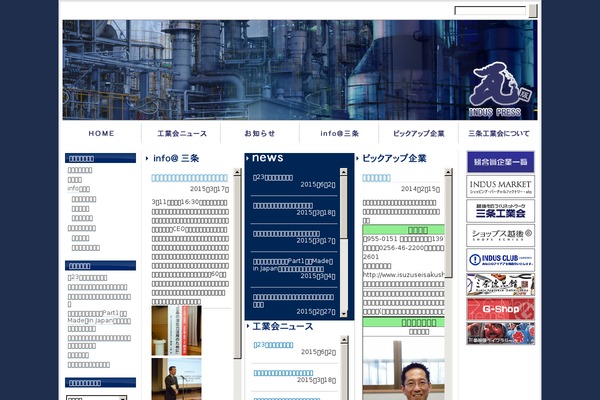600x400 pixels.
Task: Open the 三条工業会 network banner
Action: (x=500, y=211)
